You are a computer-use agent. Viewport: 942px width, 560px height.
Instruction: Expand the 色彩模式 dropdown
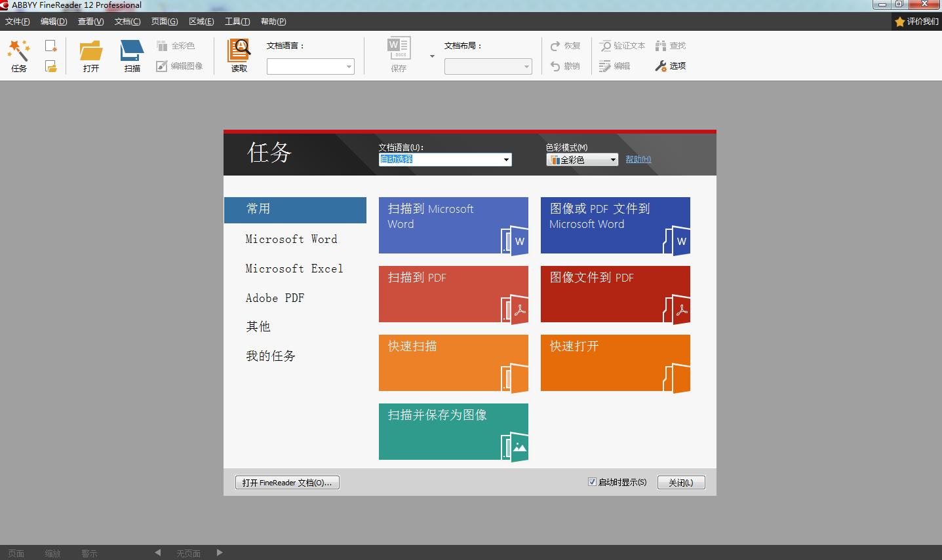(612, 159)
